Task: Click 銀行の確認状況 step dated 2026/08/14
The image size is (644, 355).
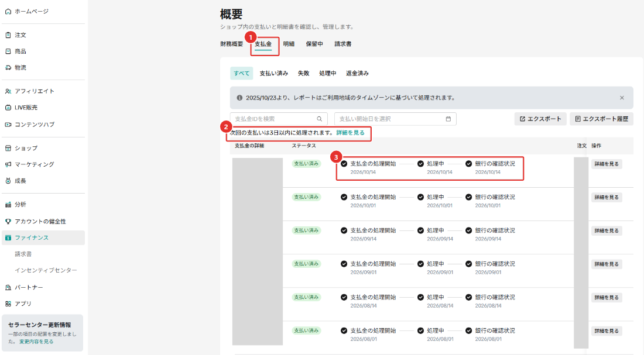Action: 491,301
